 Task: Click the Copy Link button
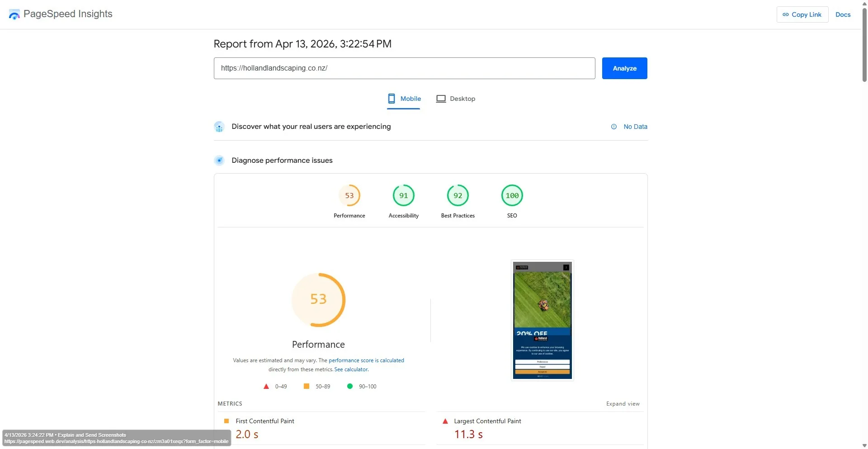coord(802,14)
